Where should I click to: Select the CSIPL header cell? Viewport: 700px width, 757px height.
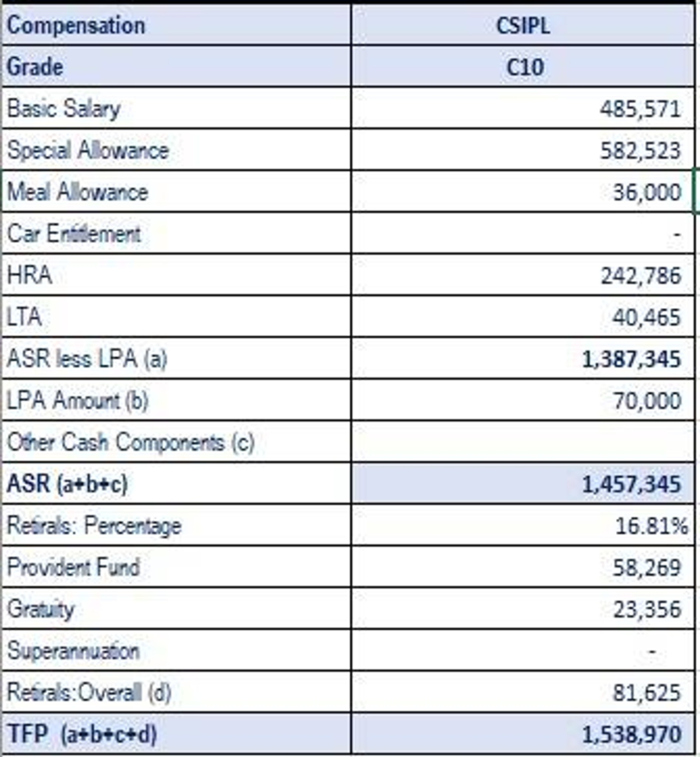[523, 26]
